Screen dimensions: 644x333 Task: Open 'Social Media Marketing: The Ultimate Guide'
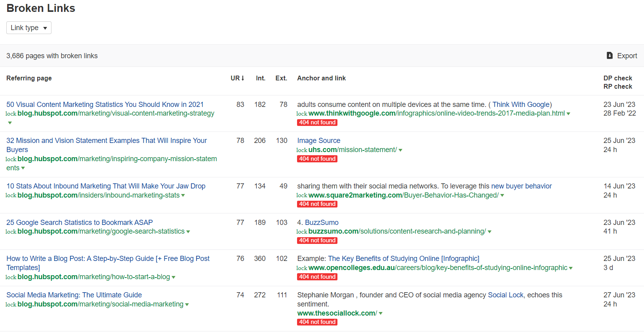coord(74,295)
